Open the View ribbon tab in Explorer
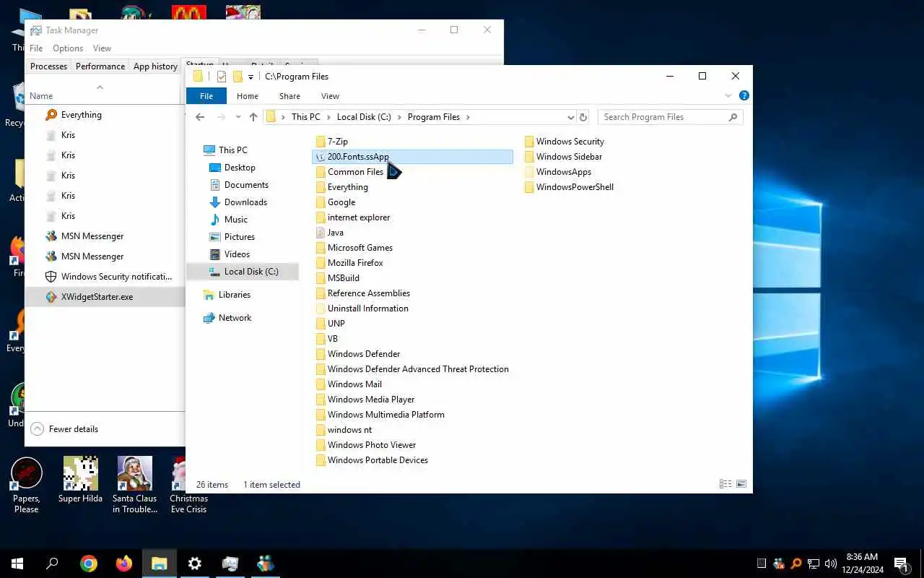The width and height of the screenshot is (924, 578). (330, 96)
